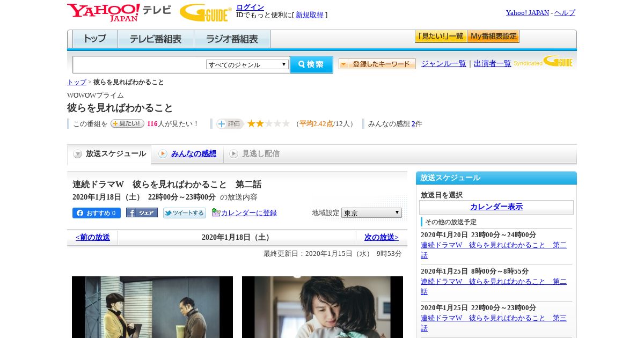Click the orange star rating display
The image size is (644, 338).
point(268,123)
